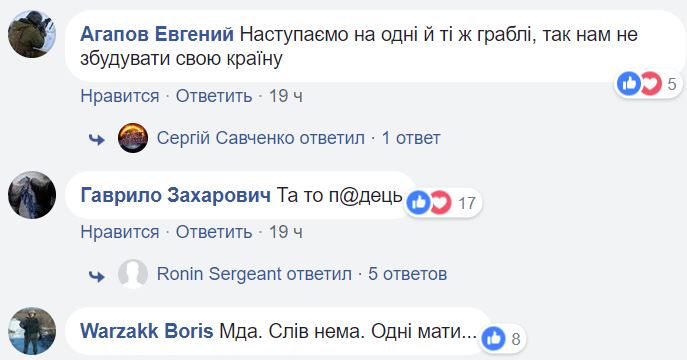Click heart reaction icon on Агапов Евгений comment

[651, 83]
